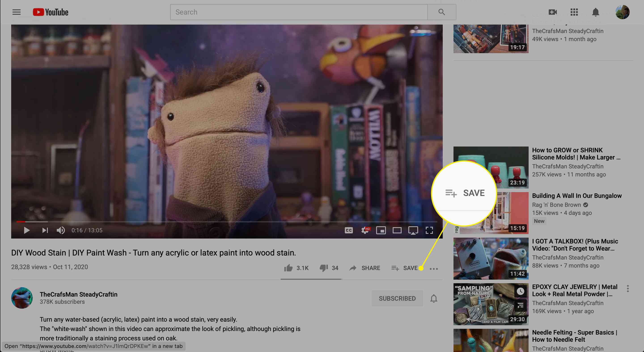Open EPOXY CLAY JEWELRY video title

[574, 290]
